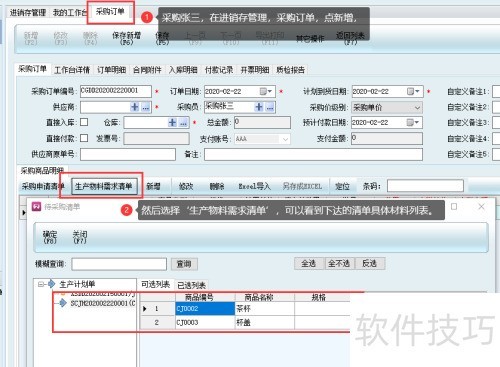Click 保存新增 (F6) toolbar button
The width and height of the screenshot is (500, 367).
click(x=126, y=38)
